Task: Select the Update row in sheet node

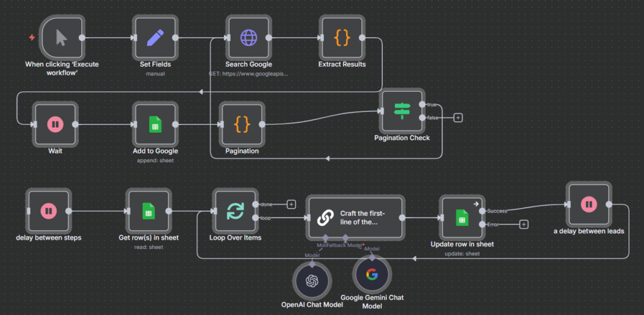Action: 462,218
